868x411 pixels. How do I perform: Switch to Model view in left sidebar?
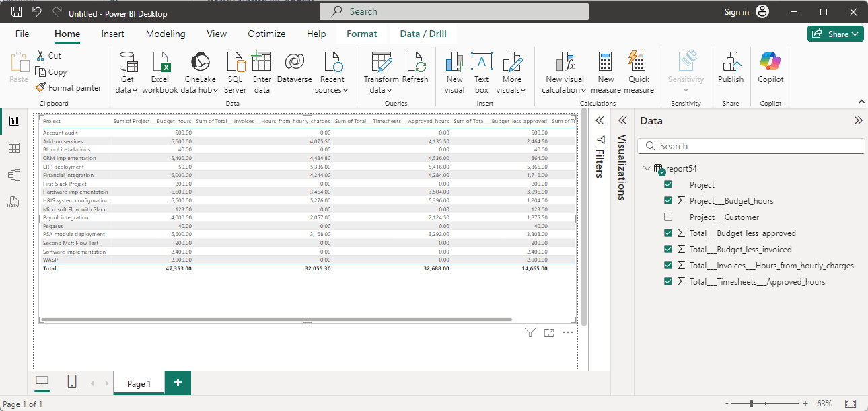click(x=13, y=175)
